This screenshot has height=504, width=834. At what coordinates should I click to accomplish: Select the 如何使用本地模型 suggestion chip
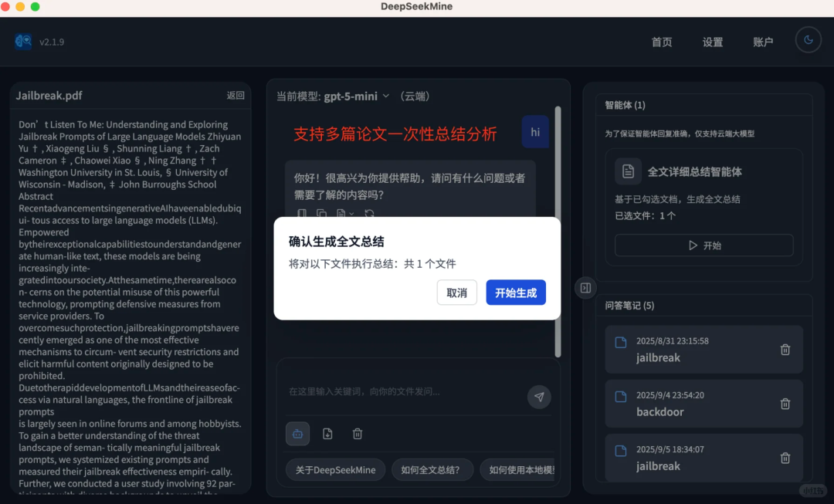(x=519, y=470)
